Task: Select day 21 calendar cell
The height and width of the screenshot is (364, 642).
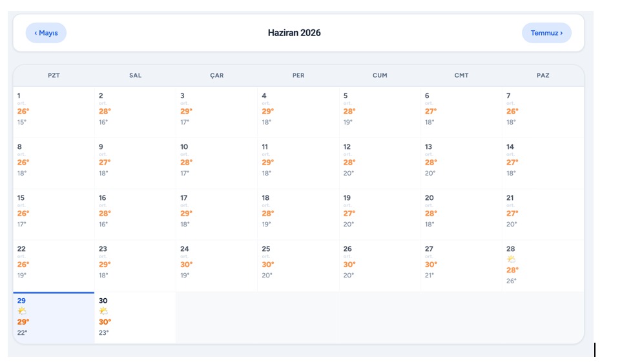Action: pyautogui.click(x=543, y=214)
